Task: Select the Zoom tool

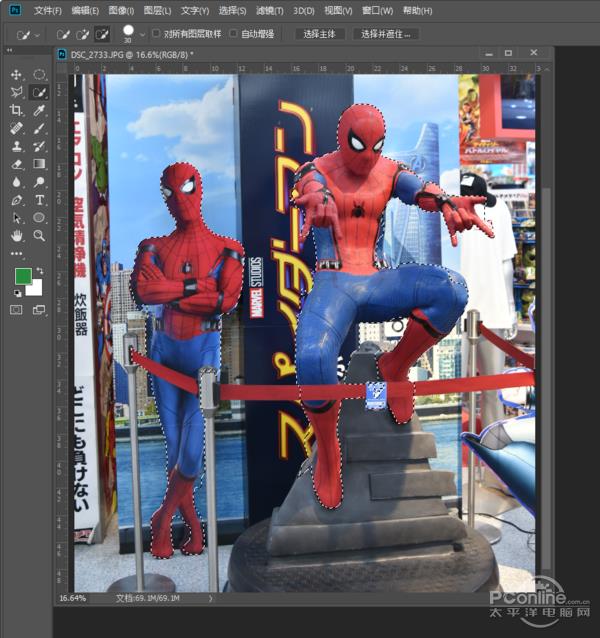Action: (x=39, y=236)
